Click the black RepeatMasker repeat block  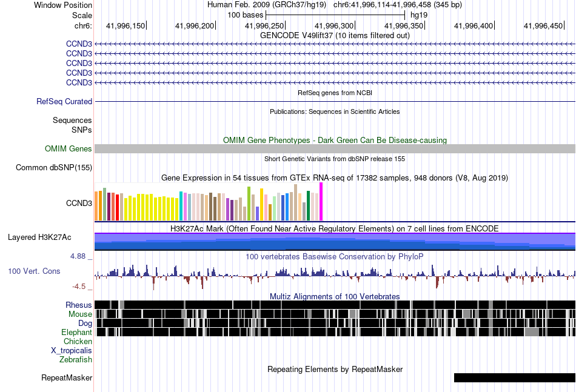pos(515,377)
